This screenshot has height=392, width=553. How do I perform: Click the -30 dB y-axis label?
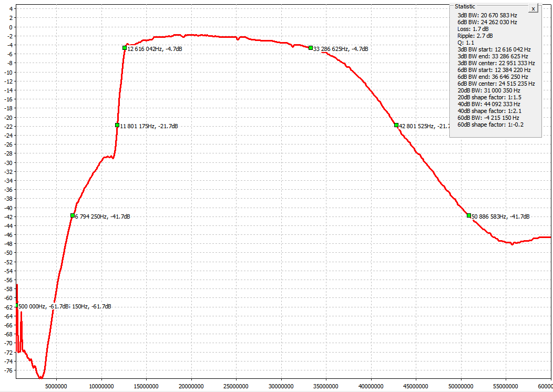9,162
